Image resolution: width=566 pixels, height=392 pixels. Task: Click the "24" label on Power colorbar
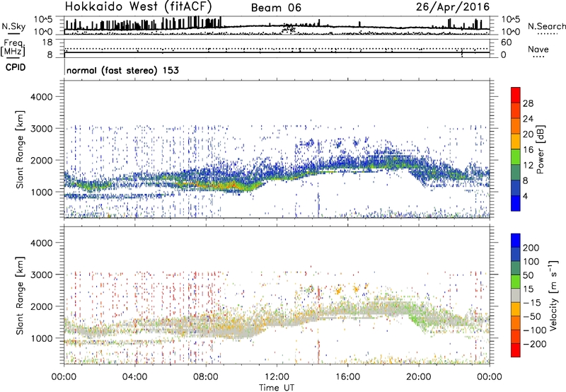click(528, 119)
